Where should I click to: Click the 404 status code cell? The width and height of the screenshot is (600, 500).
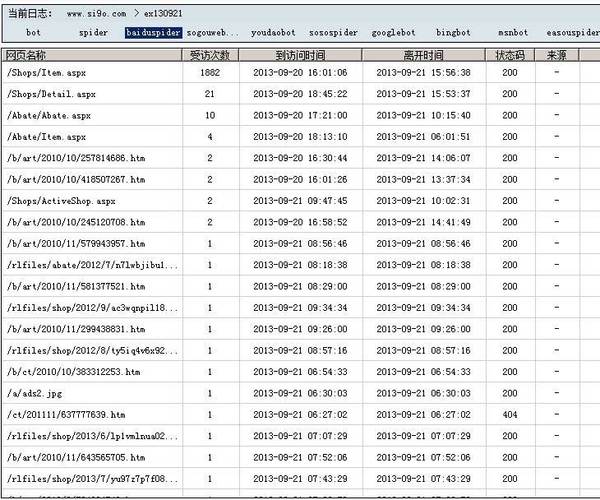[x=510, y=415]
